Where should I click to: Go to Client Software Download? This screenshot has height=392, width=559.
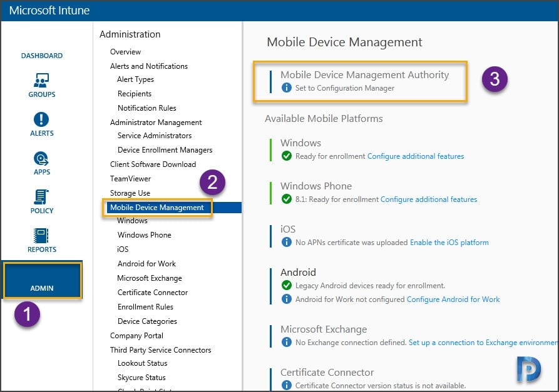point(153,164)
